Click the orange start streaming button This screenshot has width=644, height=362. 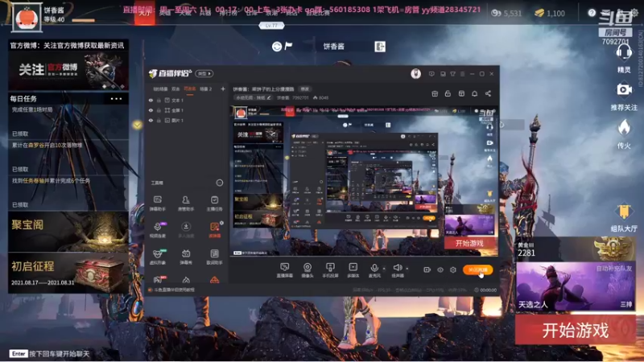477,269
